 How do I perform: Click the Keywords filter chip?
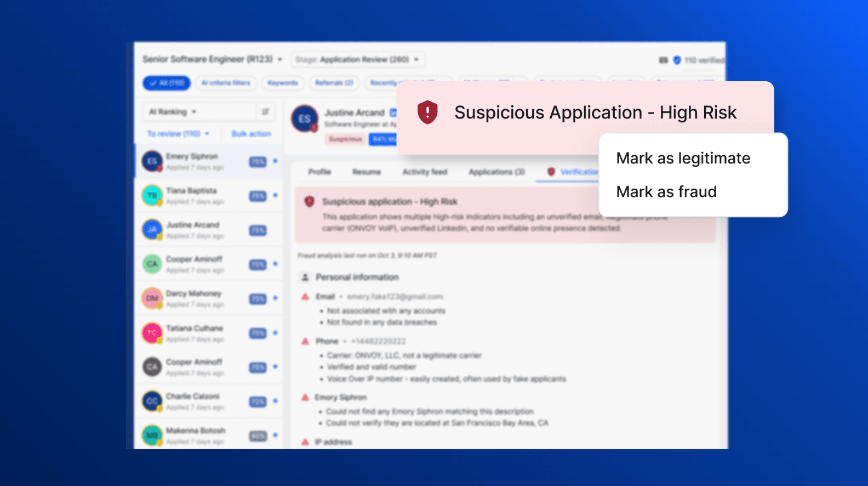(x=283, y=83)
